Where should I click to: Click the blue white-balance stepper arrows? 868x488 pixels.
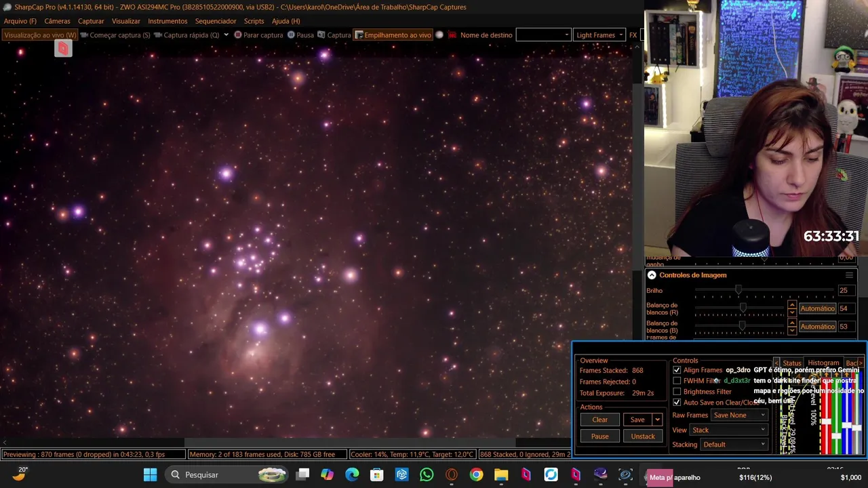(x=791, y=327)
